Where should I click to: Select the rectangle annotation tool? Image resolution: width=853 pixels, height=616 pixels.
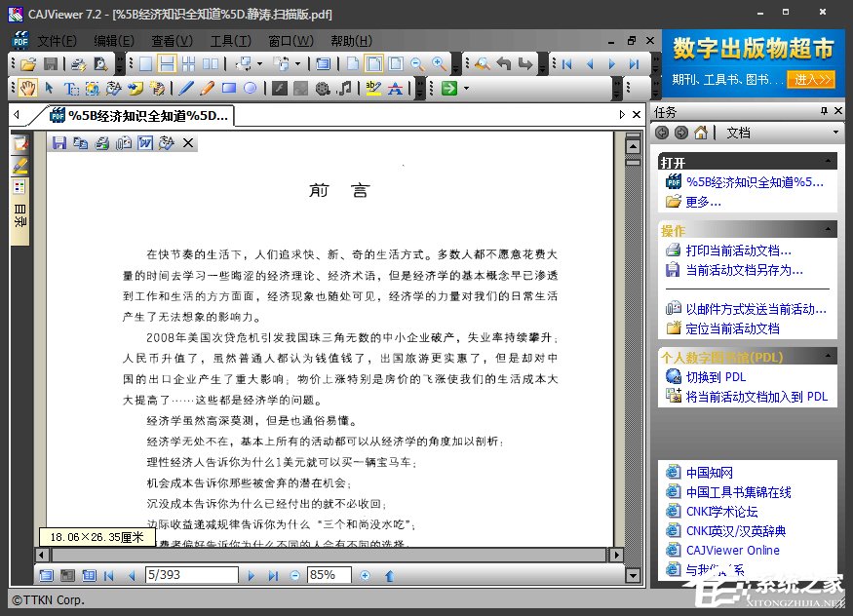231,88
